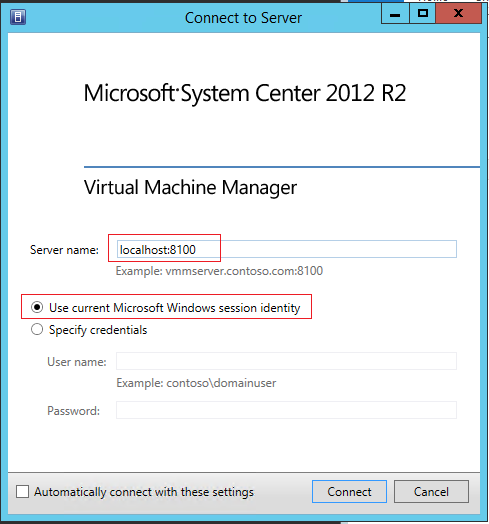Click the Virtual Machine Manager heading
Viewport: 489px width, 524px height.
click(190, 187)
